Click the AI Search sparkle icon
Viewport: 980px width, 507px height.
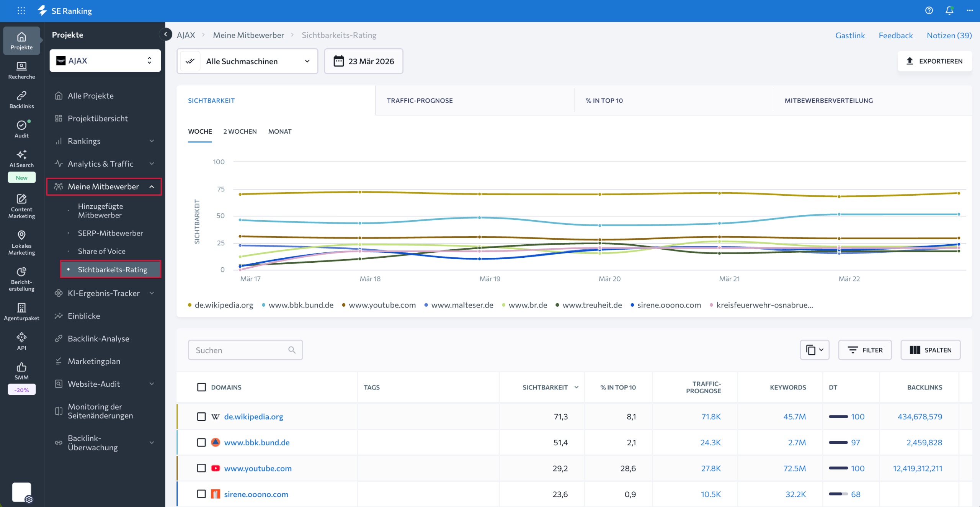tap(21, 155)
